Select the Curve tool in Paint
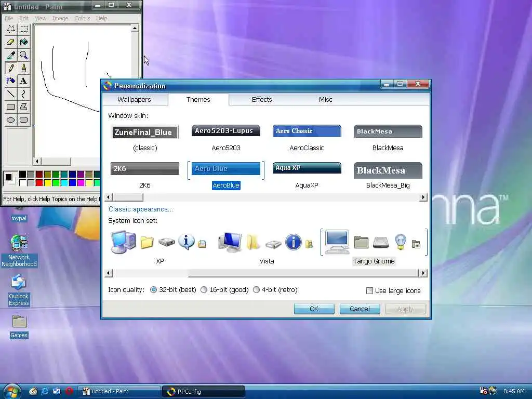This screenshot has width=532, height=399. (24, 94)
